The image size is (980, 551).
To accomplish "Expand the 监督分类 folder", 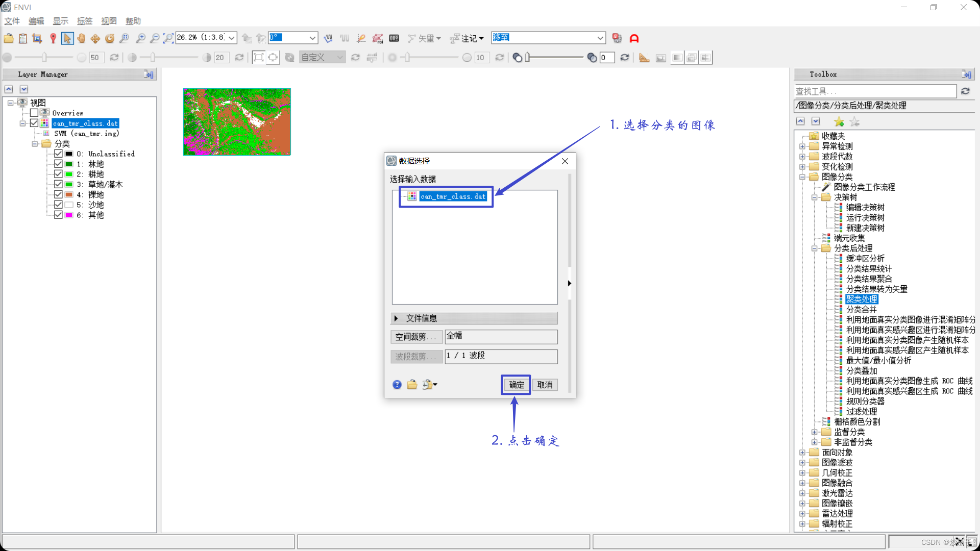I will click(x=815, y=432).
